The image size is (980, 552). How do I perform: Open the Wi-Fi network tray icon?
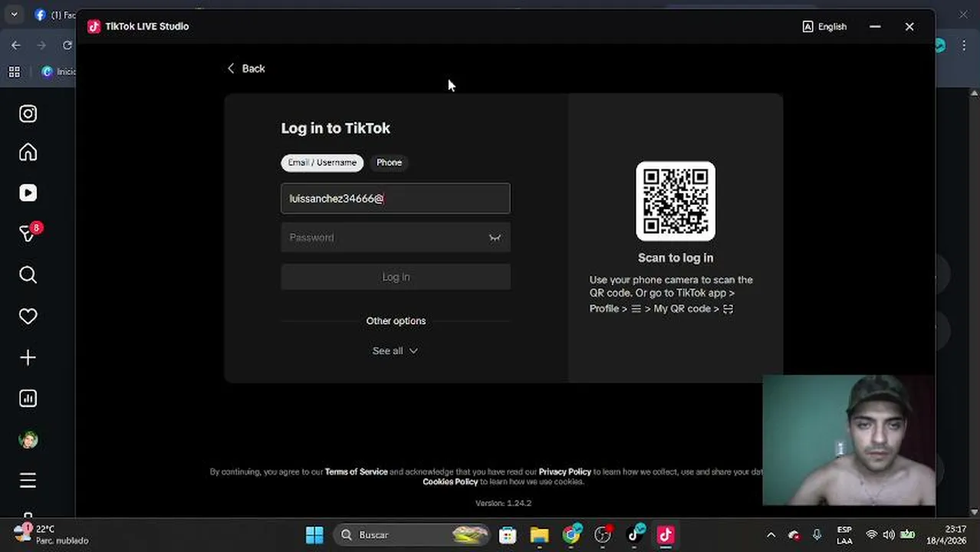(x=871, y=535)
